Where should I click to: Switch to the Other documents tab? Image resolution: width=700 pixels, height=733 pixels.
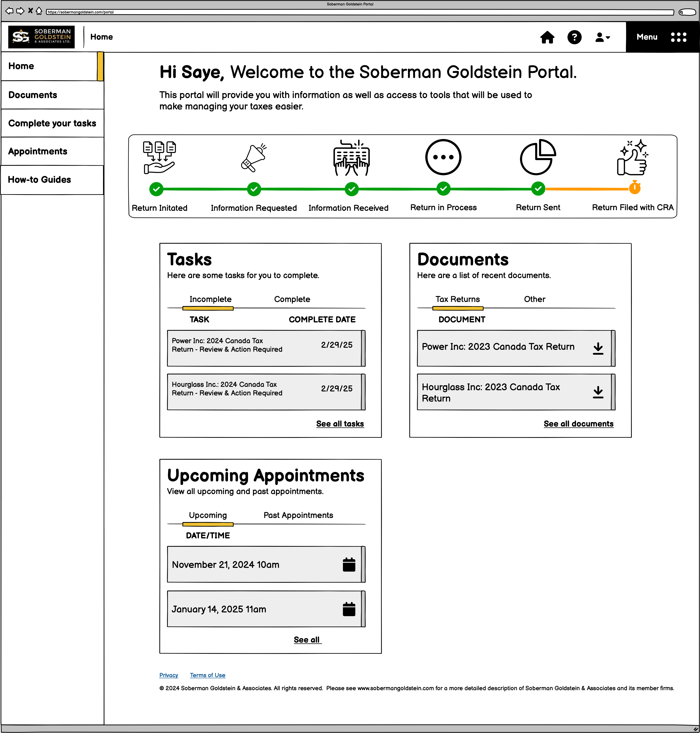pos(535,299)
